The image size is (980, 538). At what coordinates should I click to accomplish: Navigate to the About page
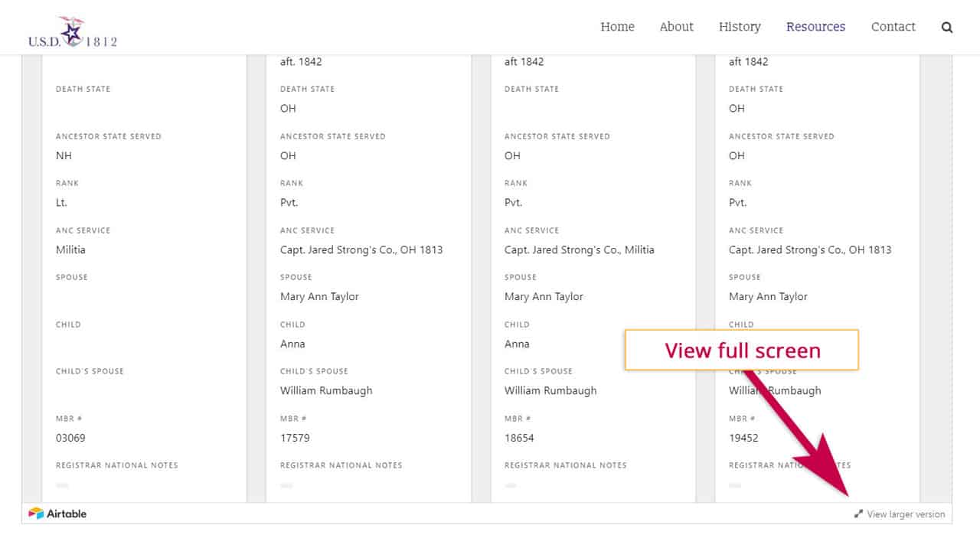(675, 27)
